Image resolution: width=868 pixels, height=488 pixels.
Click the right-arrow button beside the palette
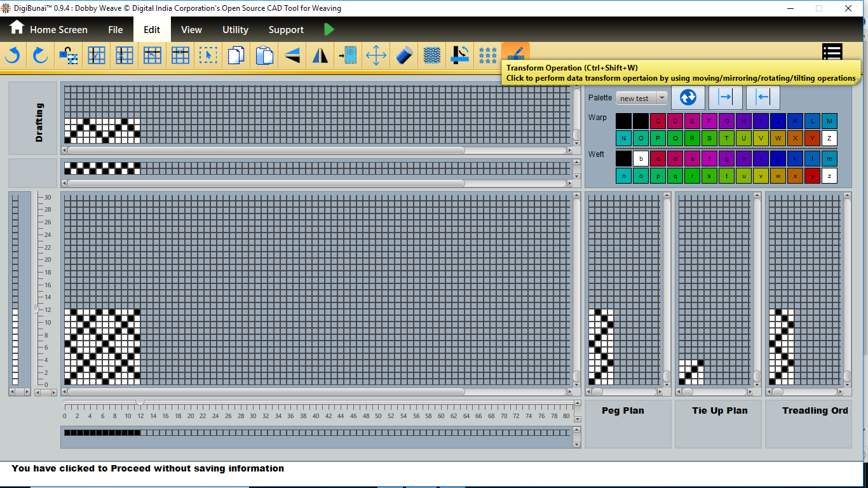726,98
